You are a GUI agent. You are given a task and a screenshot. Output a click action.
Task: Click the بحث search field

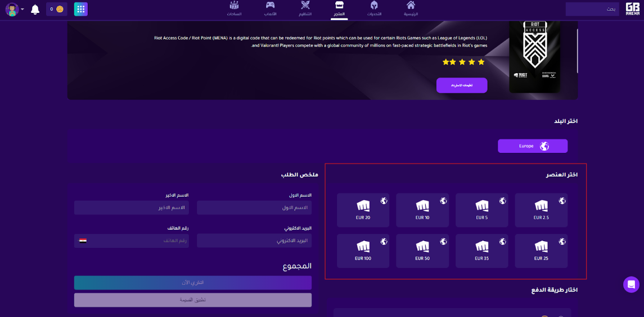[592, 9]
